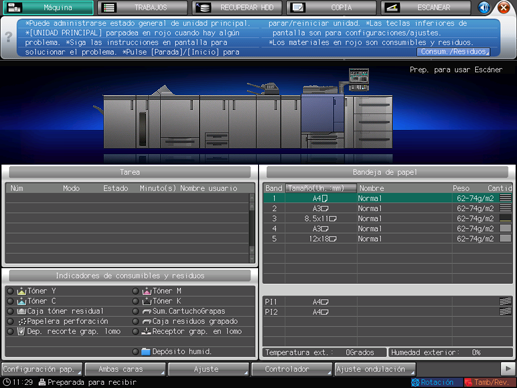
Task: Click the control panel on machine image
Action: click(x=359, y=79)
